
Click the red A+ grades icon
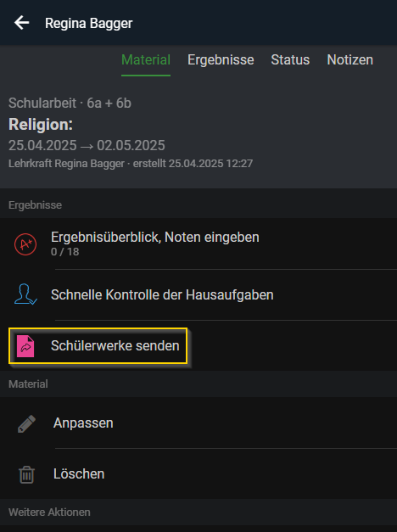pos(25,244)
